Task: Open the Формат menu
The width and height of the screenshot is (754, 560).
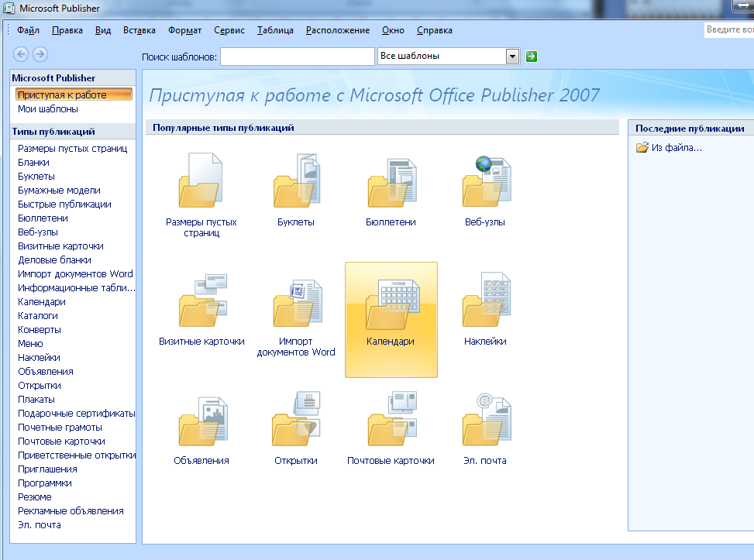Action: [x=184, y=30]
